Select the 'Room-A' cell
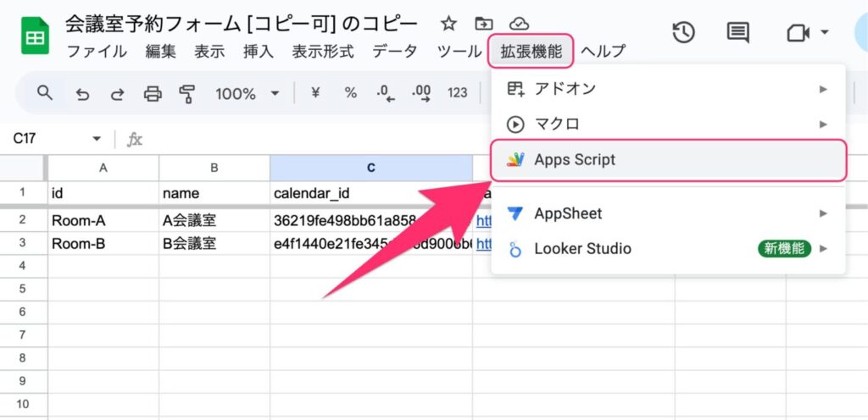The width and height of the screenshot is (868, 420). point(103,220)
